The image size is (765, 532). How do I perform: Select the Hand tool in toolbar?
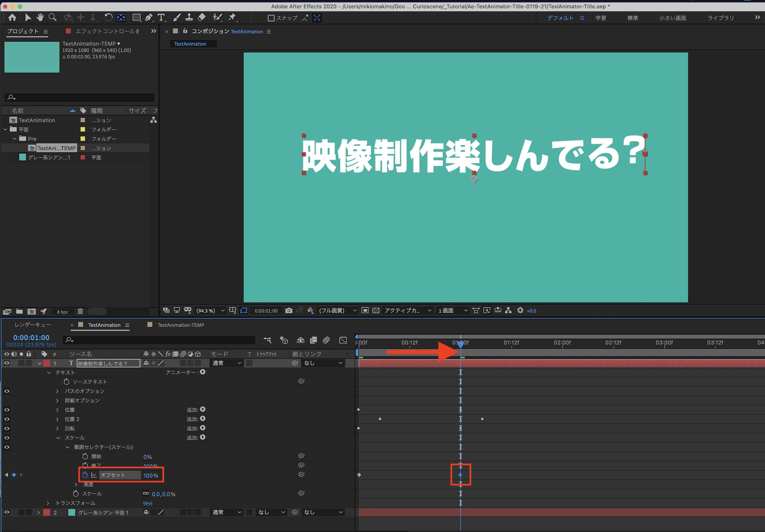click(x=40, y=18)
